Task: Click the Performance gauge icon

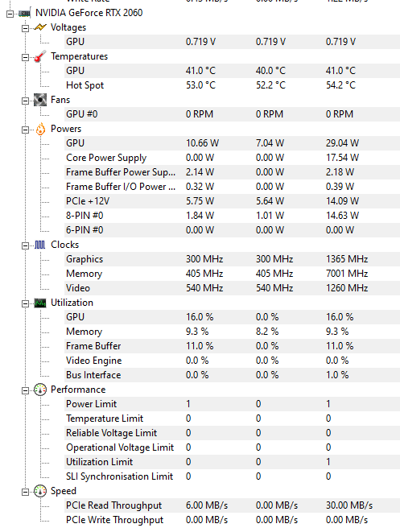Action: point(40,390)
